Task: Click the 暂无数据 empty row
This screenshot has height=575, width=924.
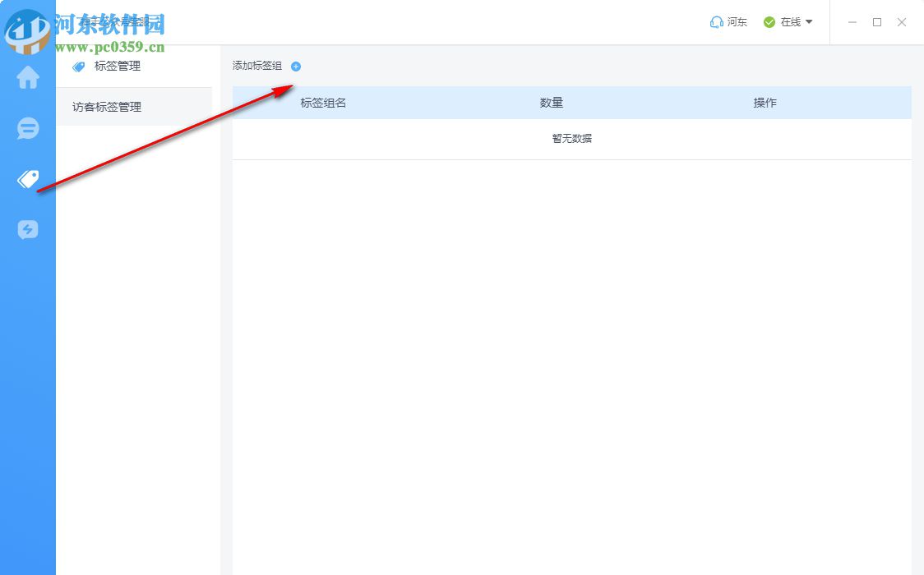Action: [571, 138]
